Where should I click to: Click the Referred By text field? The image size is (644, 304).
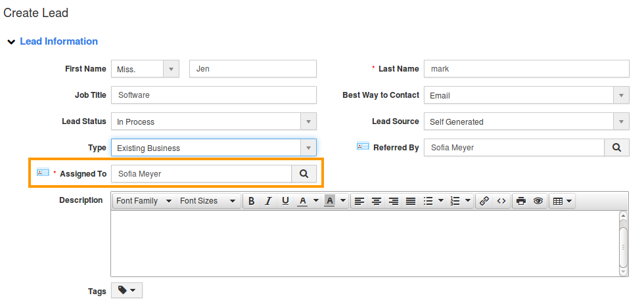click(x=514, y=148)
